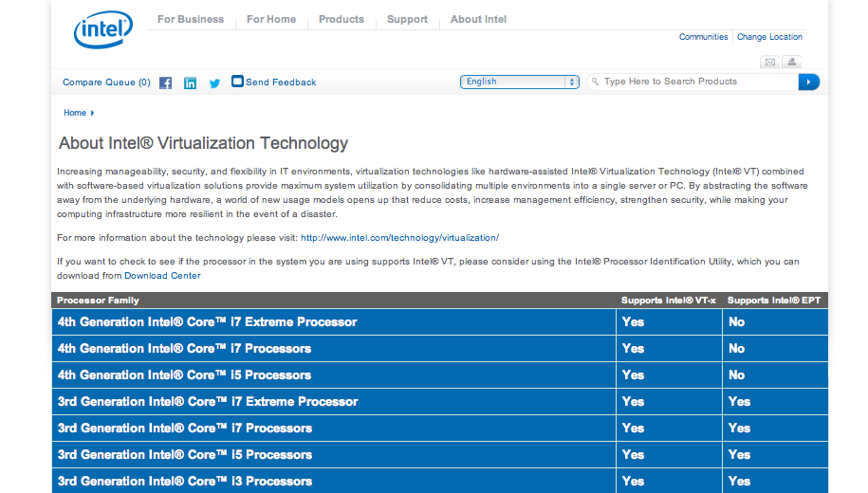Image resolution: width=868 pixels, height=493 pixels.
Task: Open the Communities link
Action: [704, 37]
